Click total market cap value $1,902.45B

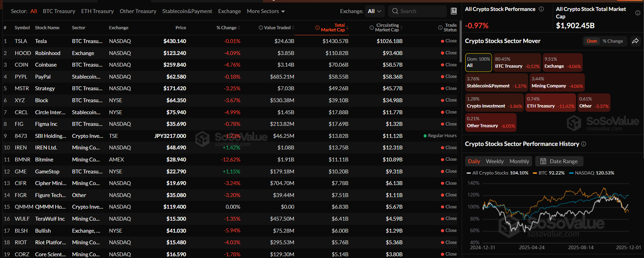[x=575, y=25]
